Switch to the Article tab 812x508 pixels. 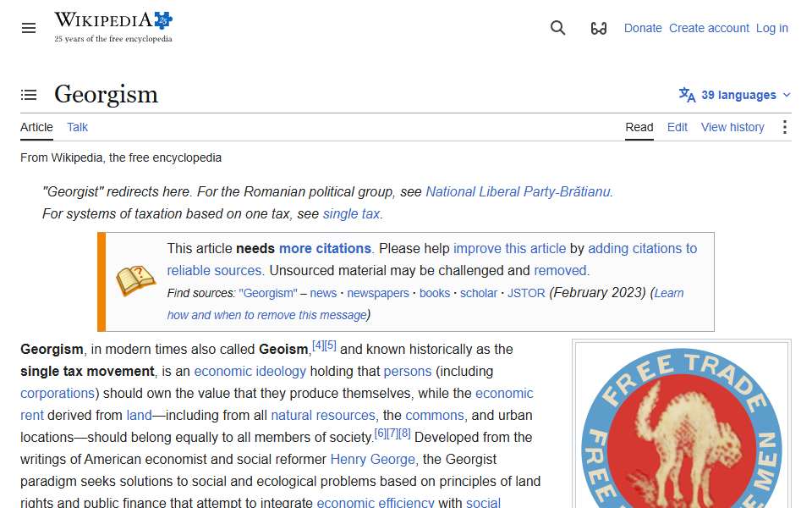click(x=36, y=127)
